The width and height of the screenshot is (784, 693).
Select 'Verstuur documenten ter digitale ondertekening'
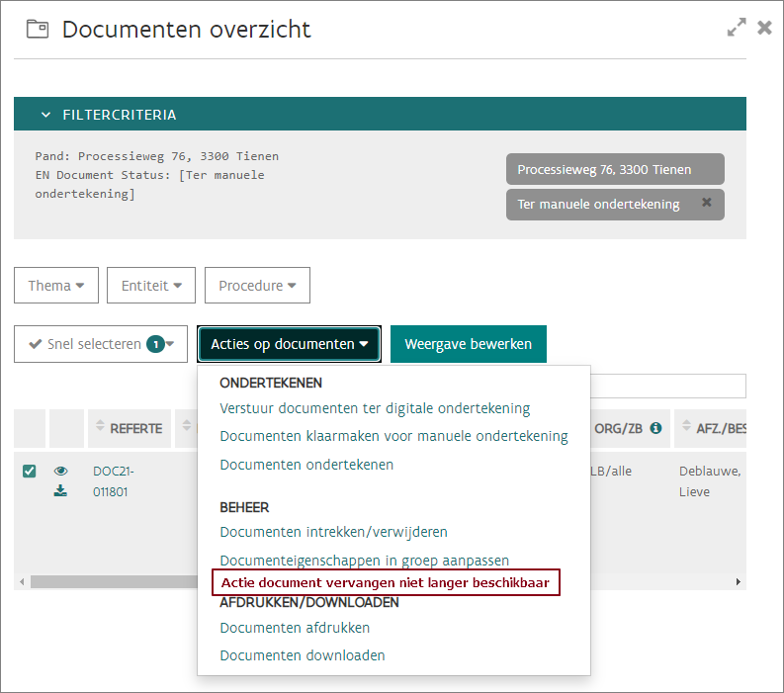click(x=375, y=408)
